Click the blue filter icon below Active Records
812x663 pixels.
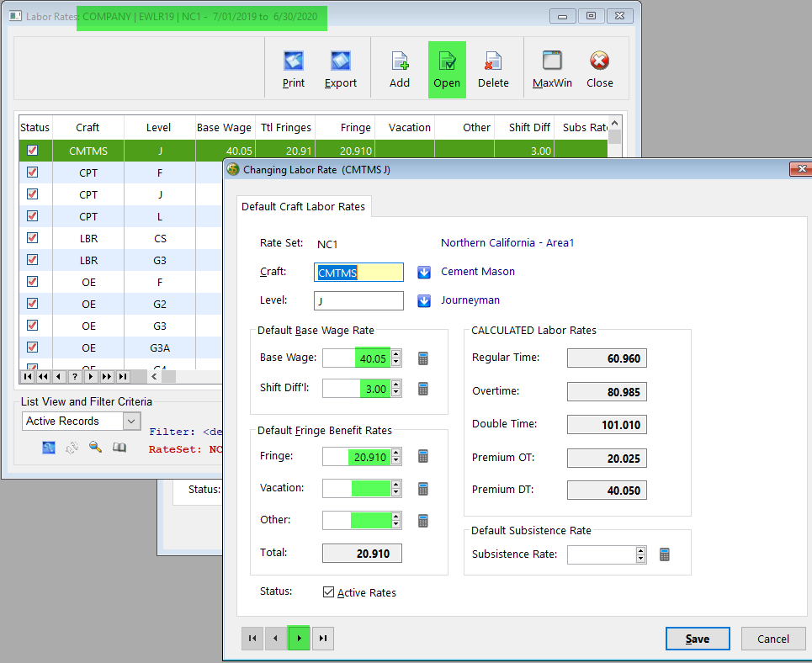[x=49, y=448]
